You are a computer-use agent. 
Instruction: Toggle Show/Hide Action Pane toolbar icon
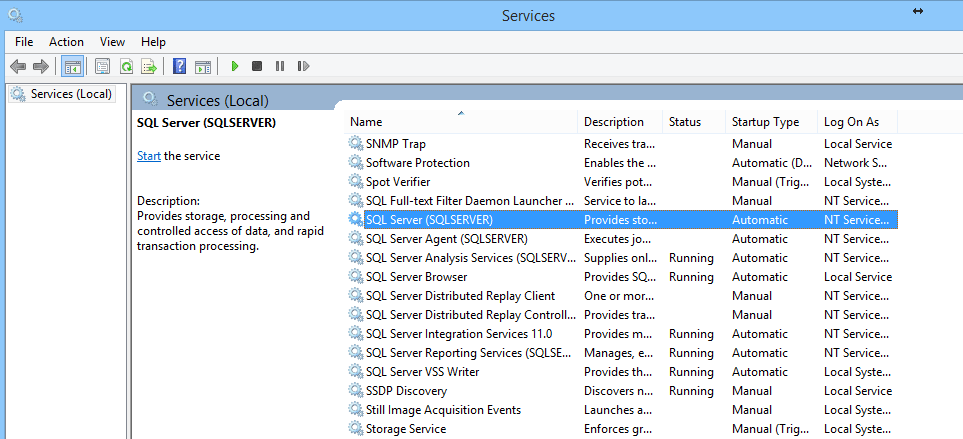203,66
